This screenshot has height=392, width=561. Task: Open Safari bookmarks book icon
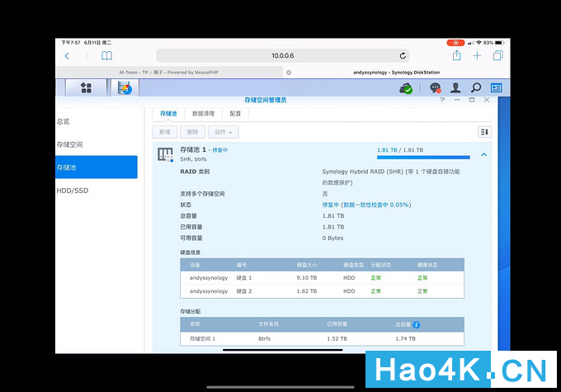(x=106, y=56)
